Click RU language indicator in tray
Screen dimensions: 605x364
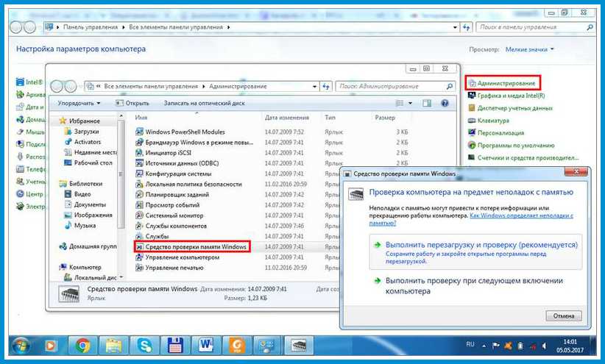[x=470, y=344]
